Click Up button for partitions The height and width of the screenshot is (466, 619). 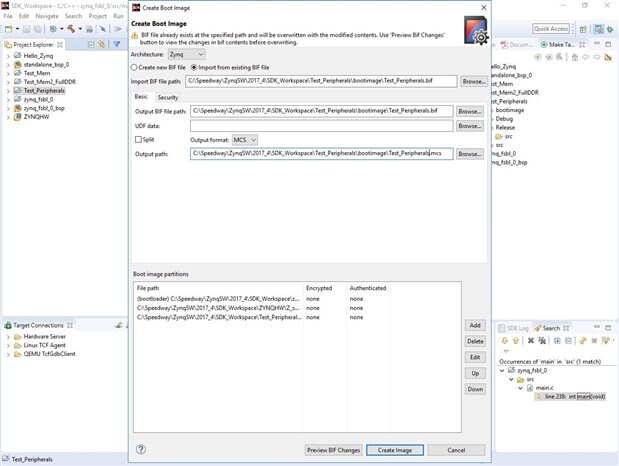475,373
